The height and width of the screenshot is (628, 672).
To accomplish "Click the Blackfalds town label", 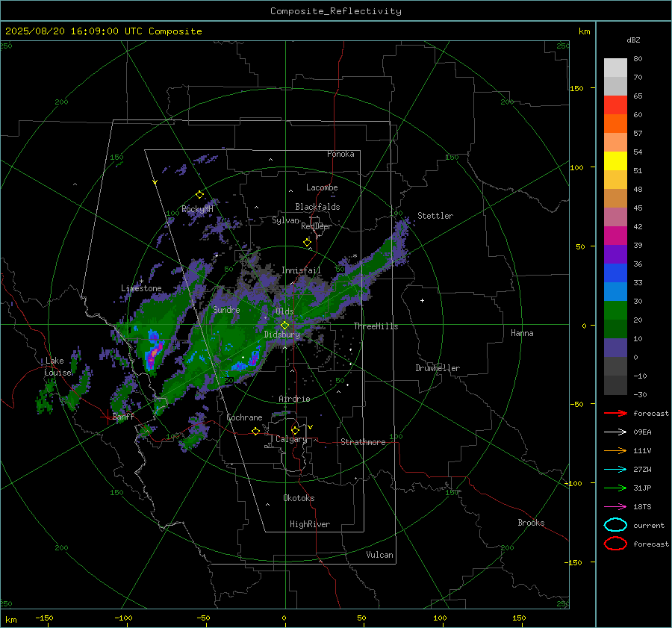I will tap(317, 207).
